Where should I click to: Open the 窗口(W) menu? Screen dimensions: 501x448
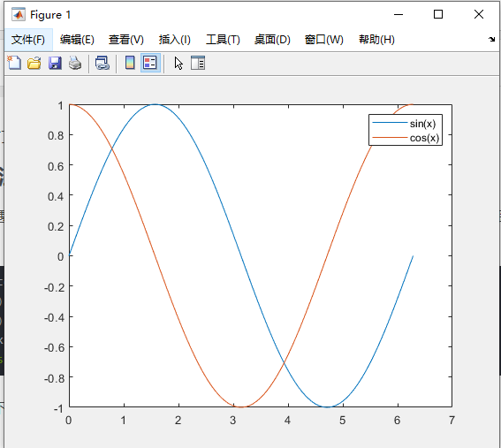324,40
